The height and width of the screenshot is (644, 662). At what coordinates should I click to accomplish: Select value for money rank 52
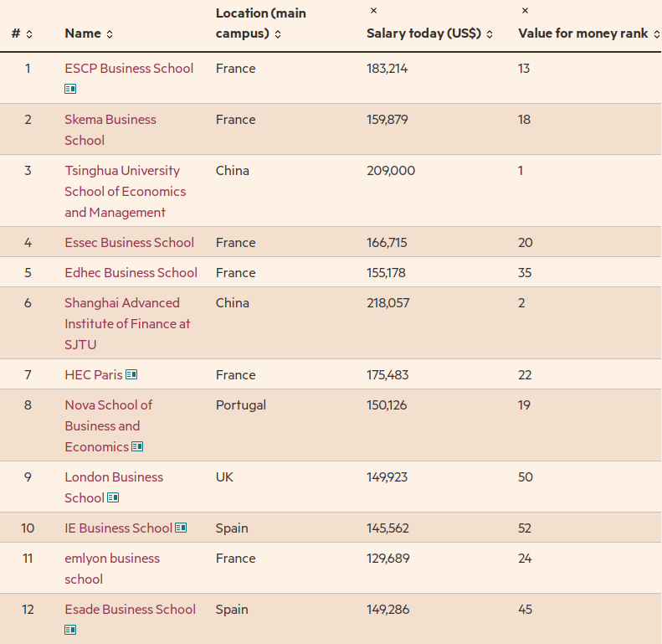(525, 528)
